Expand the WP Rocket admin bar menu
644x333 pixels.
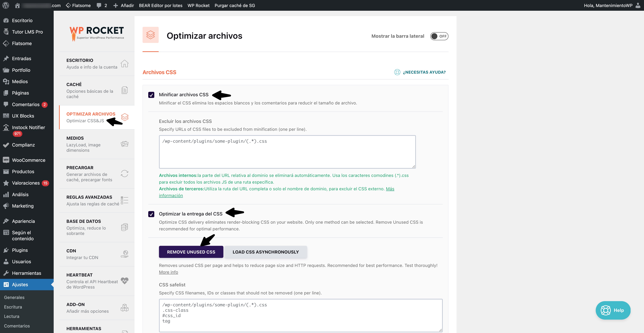(198, 5)
